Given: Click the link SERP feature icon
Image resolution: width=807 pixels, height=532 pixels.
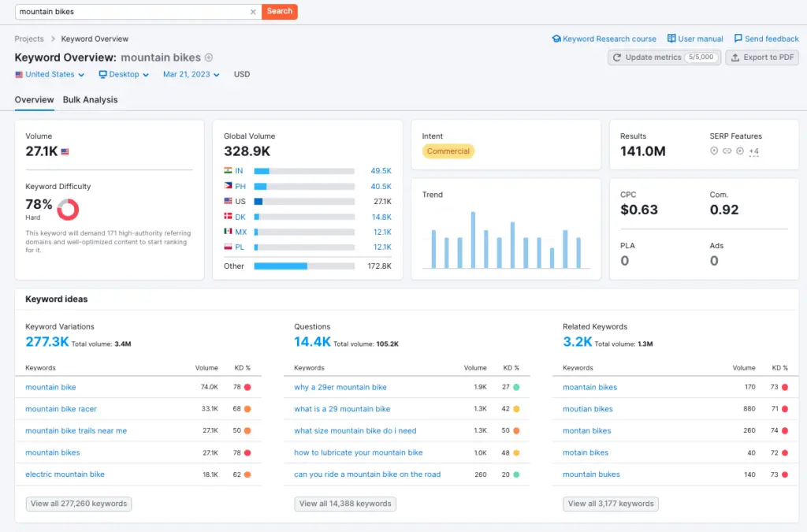Looking at the screenshot, I should 727,151.
